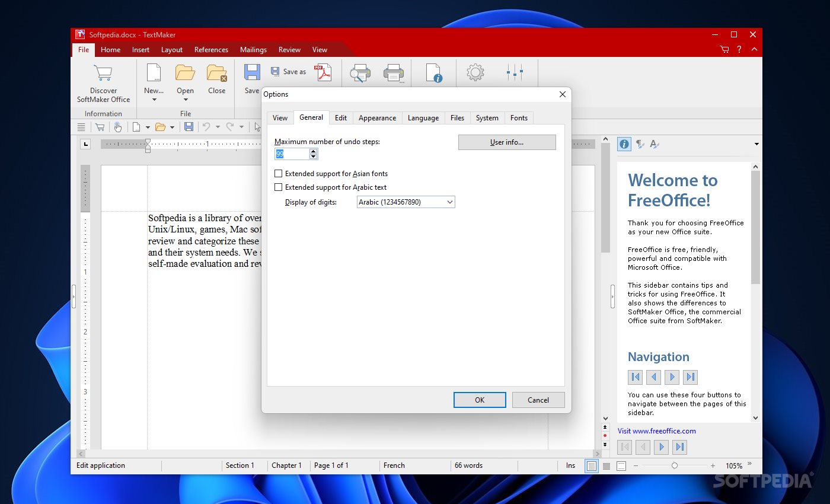Switch to the Edit tab in Options
Image resolution: width=830 pixels, height=504 pixels.
click(x=341, y=118)
